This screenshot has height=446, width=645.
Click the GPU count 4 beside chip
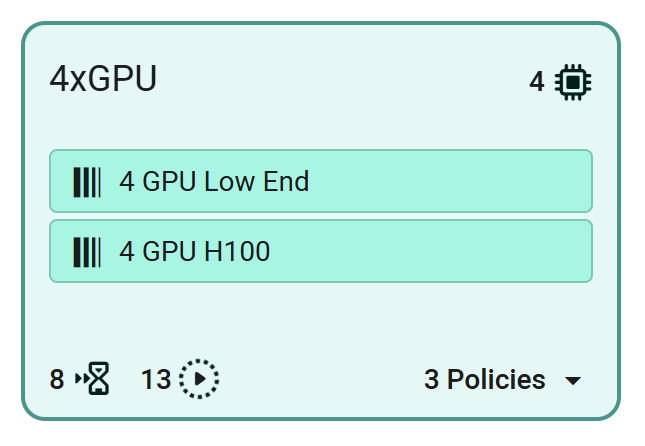coord(537,82)
